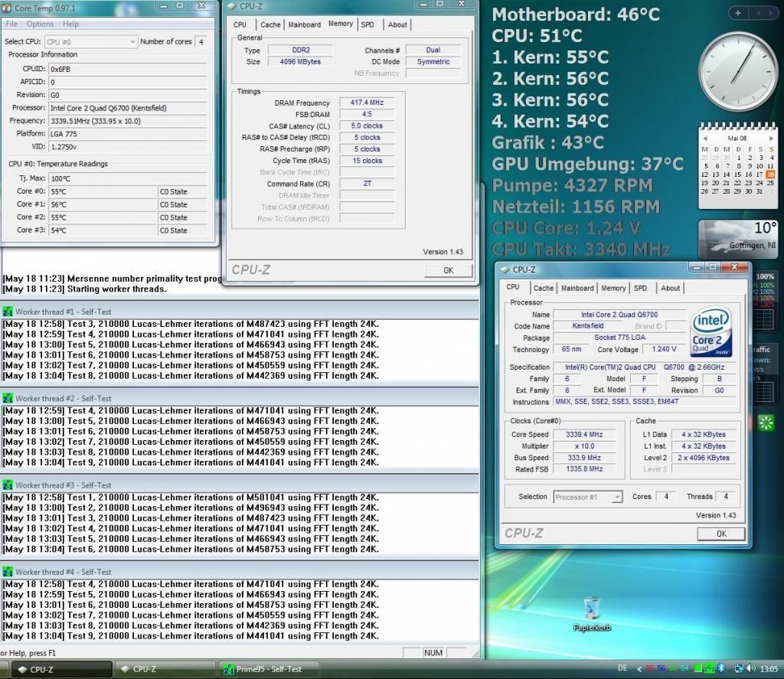Click the analog clock gadget
The width and height of the screenshot is (784, 679).
pos(738,71)
